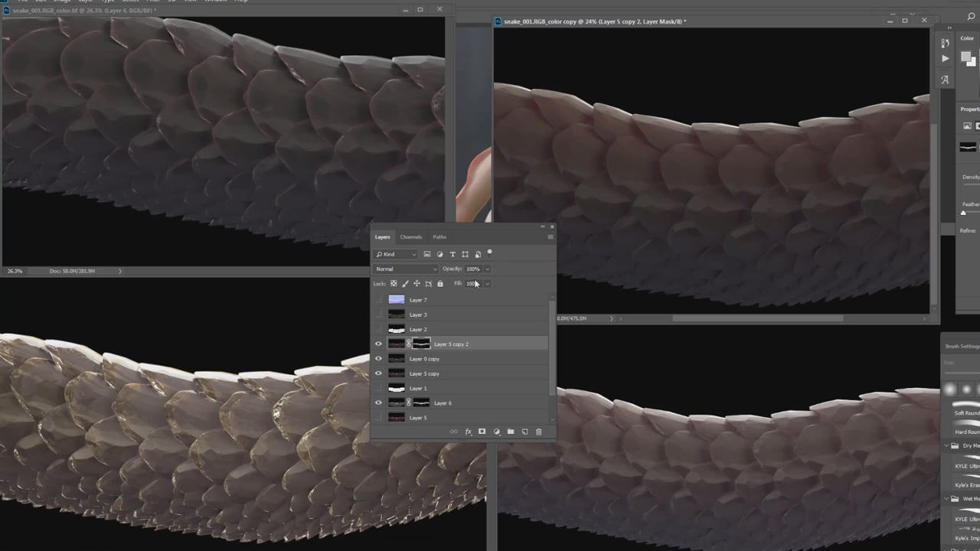Click the Opacity value field

[x=473, y=269]
